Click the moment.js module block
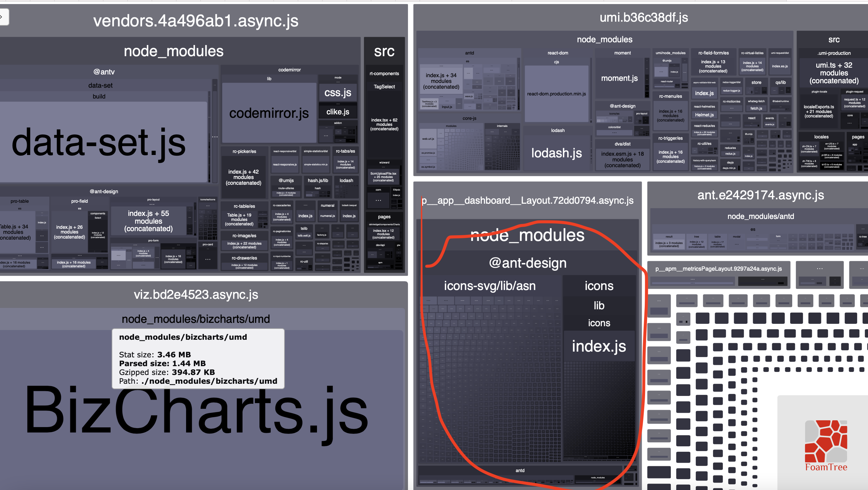 click(619, 78)
